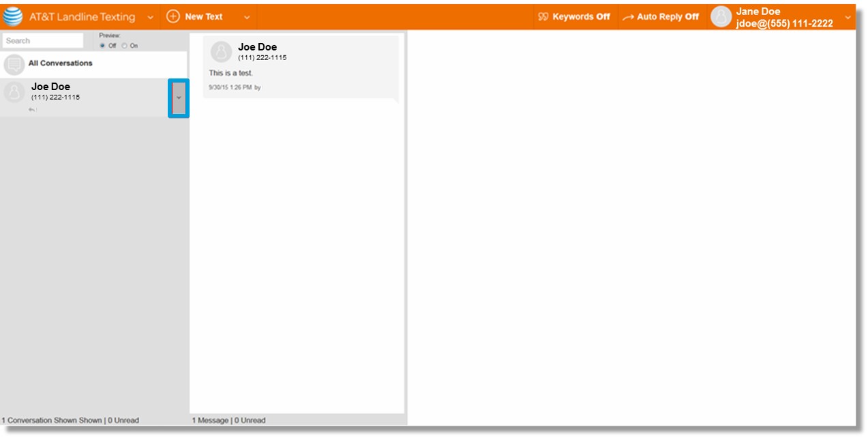Select the Preview On radio button
This screenshot has height=438, width=868.
click(124, 46)
